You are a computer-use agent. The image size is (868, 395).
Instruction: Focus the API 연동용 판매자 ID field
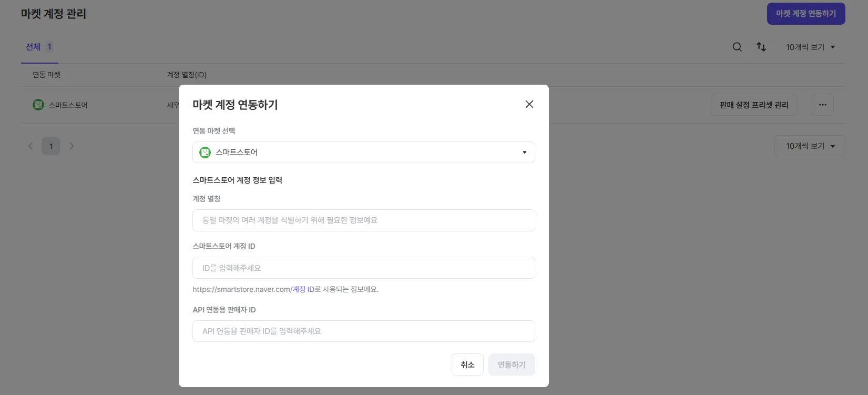click(x=364, y=331)
